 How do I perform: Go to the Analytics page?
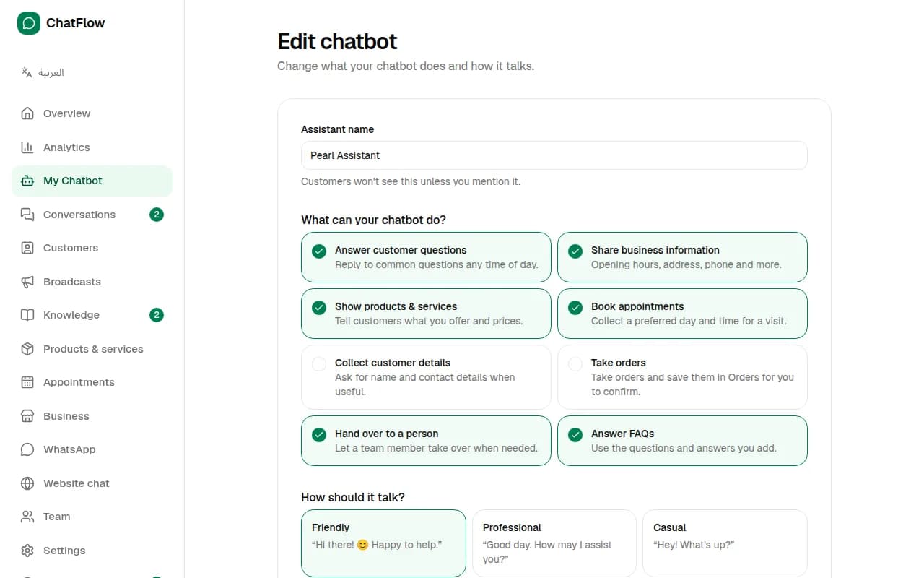click(x=92, y=147)
